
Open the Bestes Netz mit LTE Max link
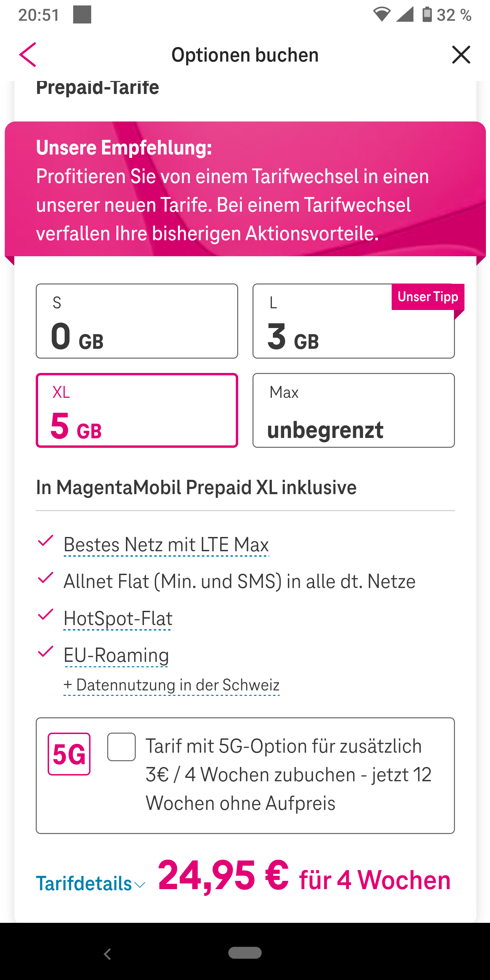coord(166,544)
